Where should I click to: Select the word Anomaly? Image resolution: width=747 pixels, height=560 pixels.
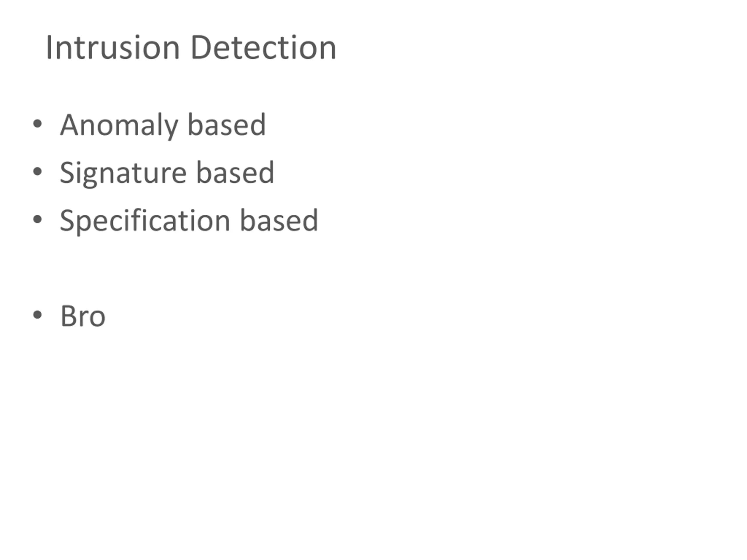pyautogui.click(x=119, y=125)
